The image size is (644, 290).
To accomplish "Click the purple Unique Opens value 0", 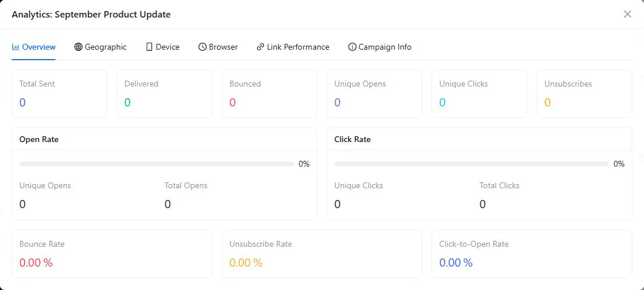I will click(x=338, y=102).
